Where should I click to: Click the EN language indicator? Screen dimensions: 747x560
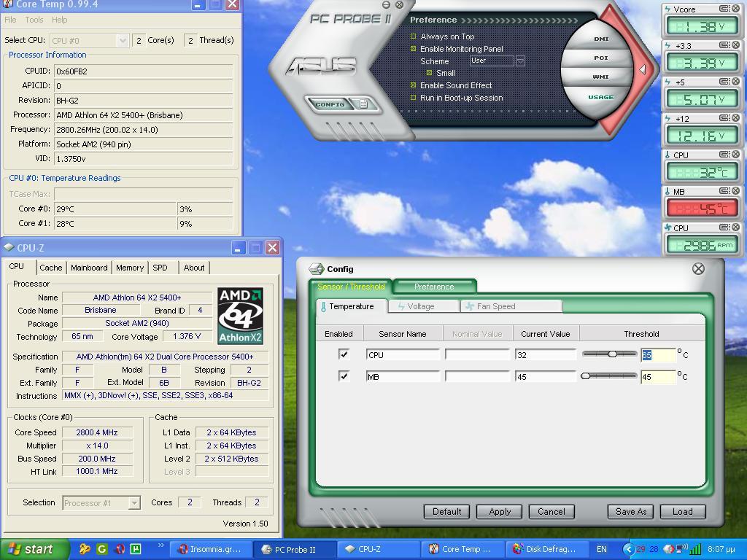point(602,549)
